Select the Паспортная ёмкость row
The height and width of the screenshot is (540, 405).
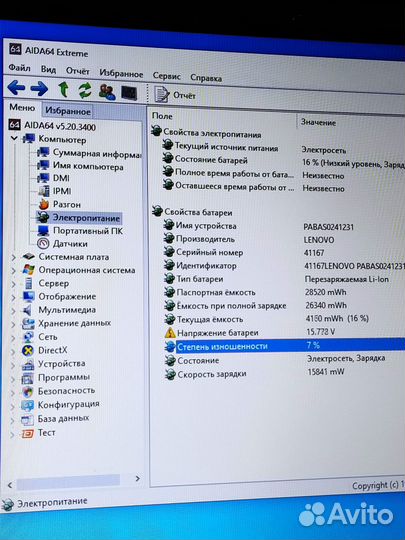click(283, 292)
